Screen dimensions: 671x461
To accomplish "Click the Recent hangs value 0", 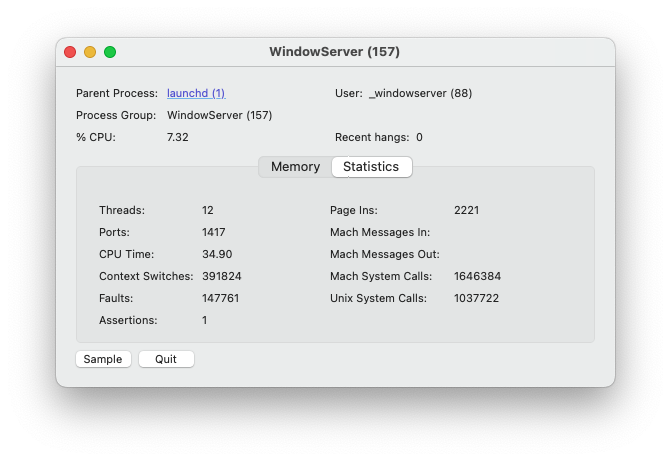I will tap(419, 137).
